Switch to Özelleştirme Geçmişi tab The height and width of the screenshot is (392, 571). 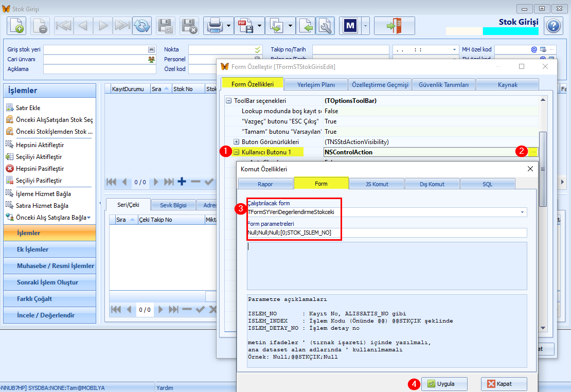380,84
